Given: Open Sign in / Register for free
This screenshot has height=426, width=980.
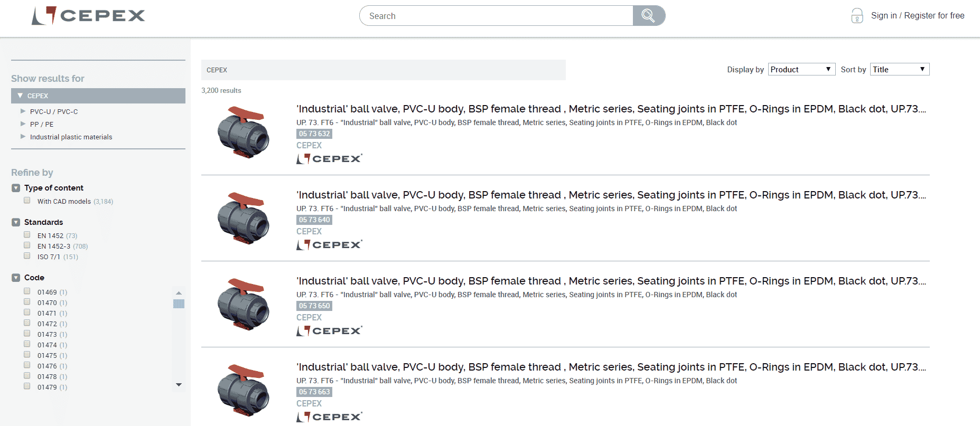Looking at the screenshot, I should 918,16.
